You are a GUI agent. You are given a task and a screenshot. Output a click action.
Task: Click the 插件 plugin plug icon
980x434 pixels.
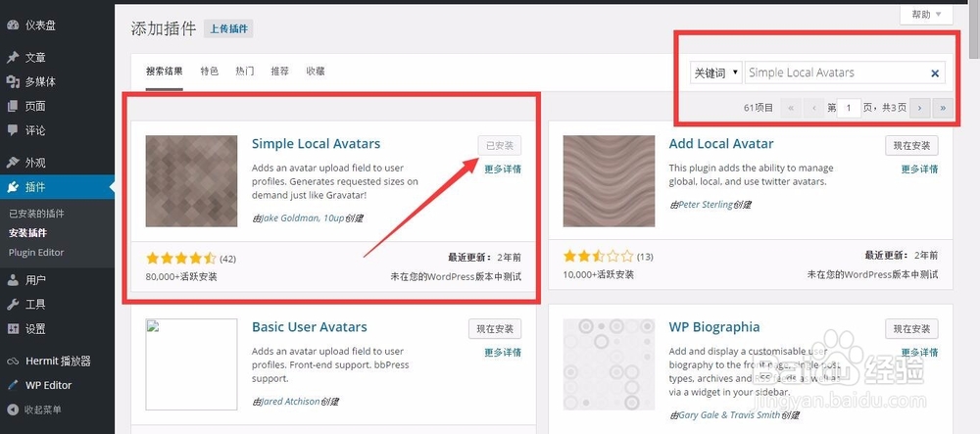tap(13, 187)
